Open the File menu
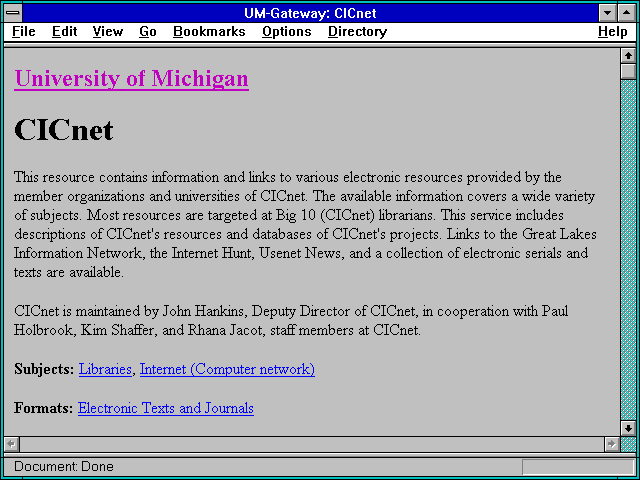The image size is (640, 480). point(24,32)
